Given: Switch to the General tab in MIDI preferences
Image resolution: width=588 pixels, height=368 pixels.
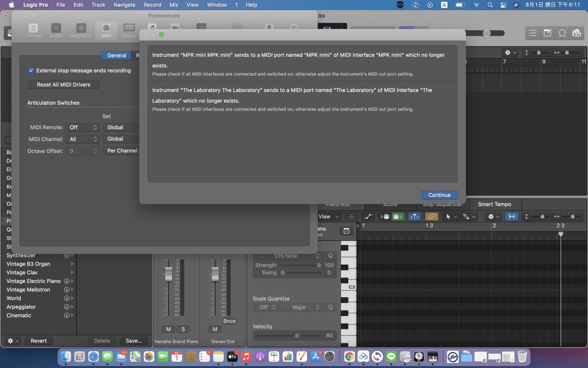Looking at the screenshot, I should point(116,55).
